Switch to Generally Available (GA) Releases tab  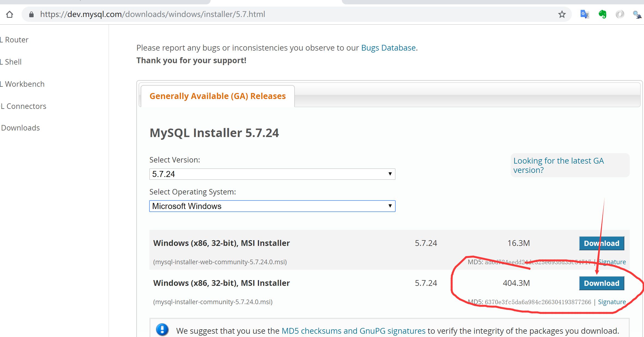217,96
